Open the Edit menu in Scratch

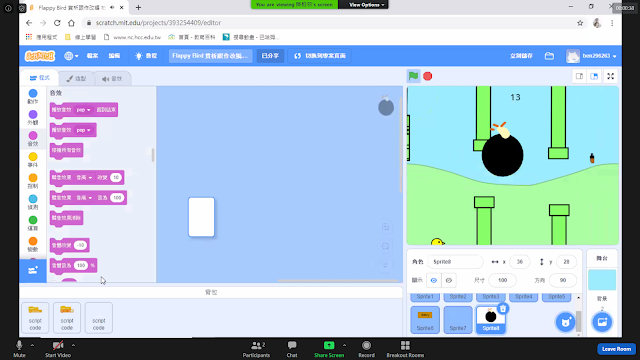point(114,56)
